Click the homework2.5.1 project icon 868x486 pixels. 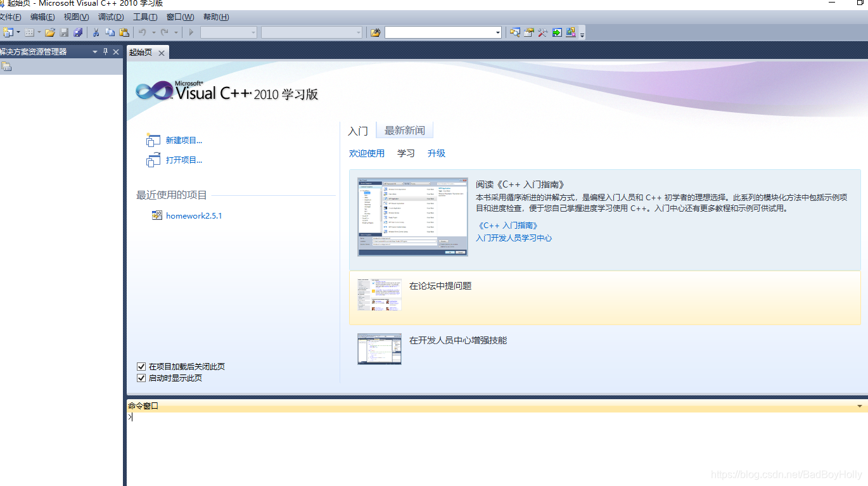tap(157, 215)
